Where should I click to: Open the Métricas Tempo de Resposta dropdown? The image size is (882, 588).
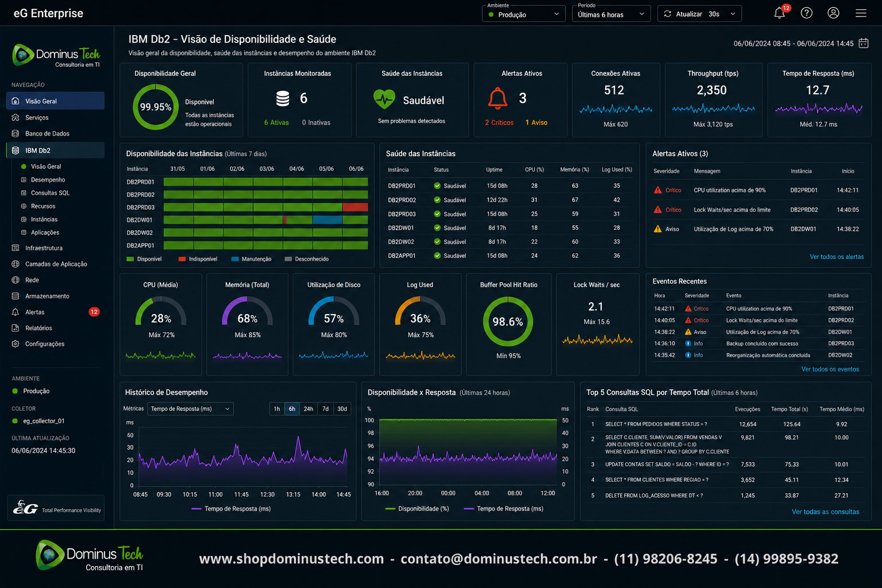(190, 409)
